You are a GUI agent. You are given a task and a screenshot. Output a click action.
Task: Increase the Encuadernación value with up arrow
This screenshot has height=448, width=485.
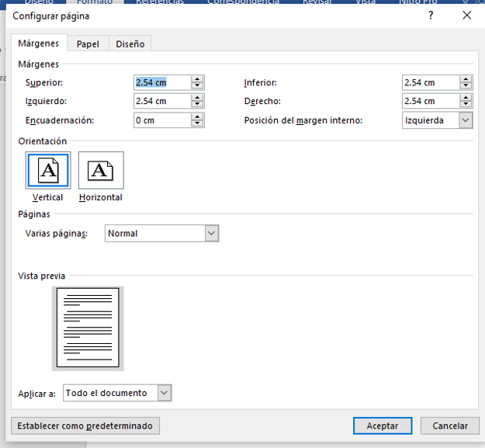click(198, 116)
